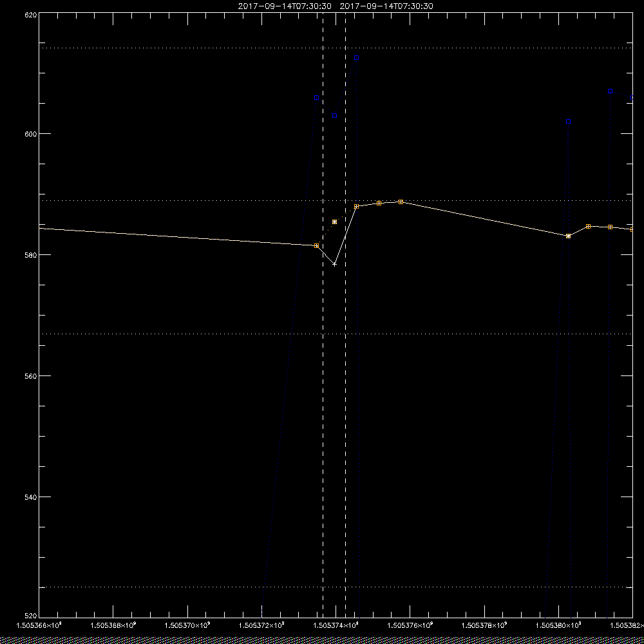Pick the blue square data point near value 602
This screenshot has height=644, width=644.
coord(569,122)
